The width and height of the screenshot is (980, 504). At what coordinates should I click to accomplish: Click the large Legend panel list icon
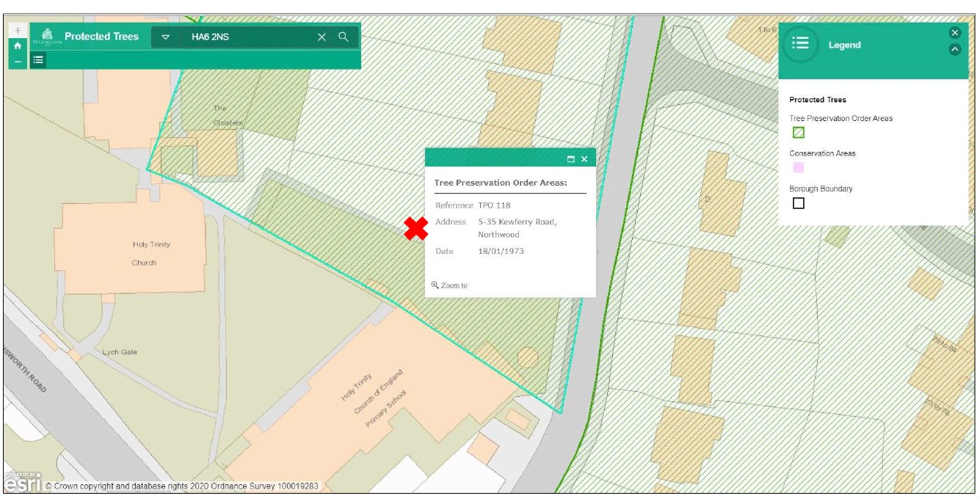coord(800,43)
